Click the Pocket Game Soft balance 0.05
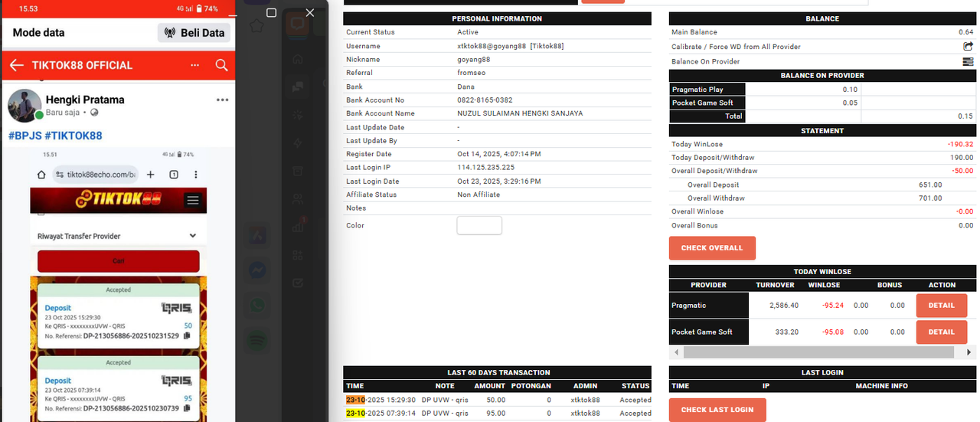This screenshot has width=980, height=422. (x=850, y=103)
